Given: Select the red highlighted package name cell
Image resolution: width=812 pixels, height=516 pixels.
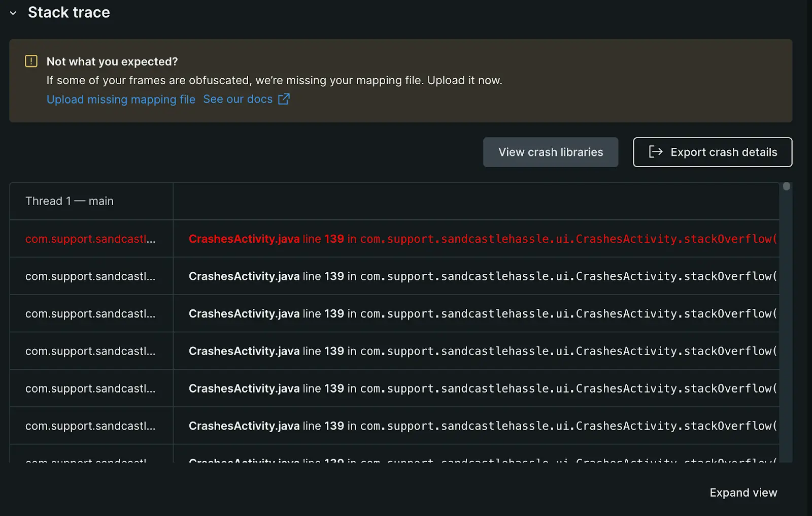Looking at the screenshot, I should [x=90, y=239].
